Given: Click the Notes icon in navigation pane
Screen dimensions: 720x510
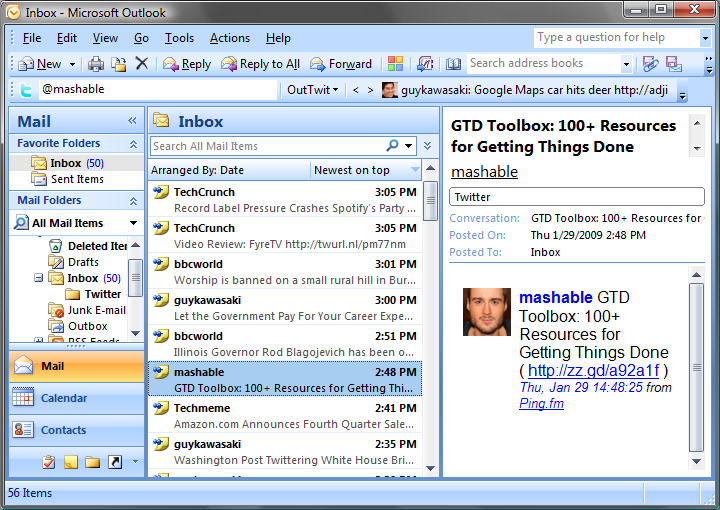Looking at the screenshot, I should coord(71,462).
